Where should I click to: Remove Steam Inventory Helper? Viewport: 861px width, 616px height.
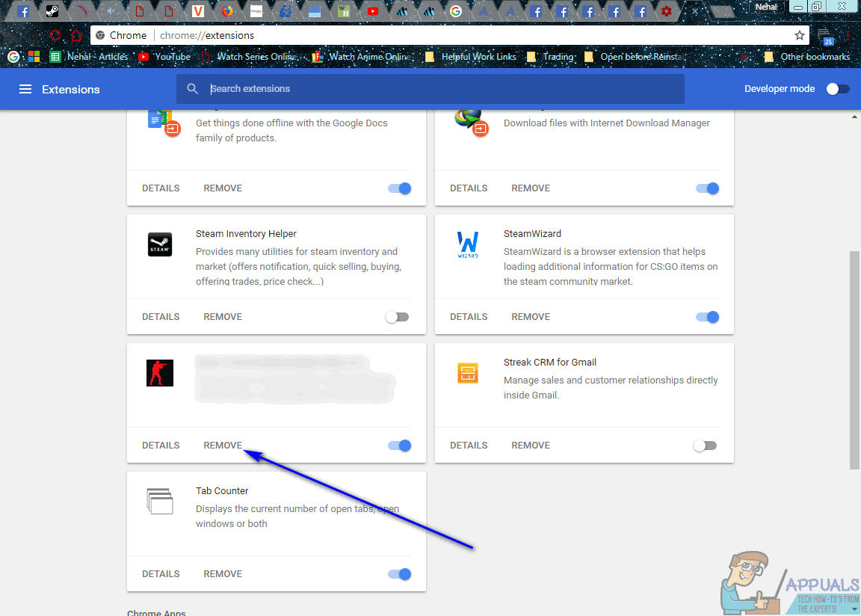coord(223,317)
